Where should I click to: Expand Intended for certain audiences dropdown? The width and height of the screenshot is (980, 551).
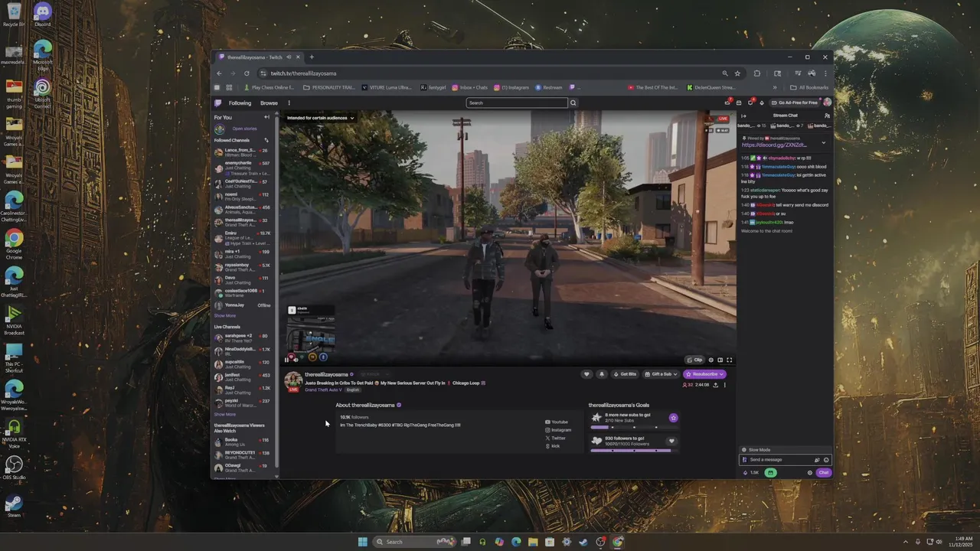pos(320,118)
